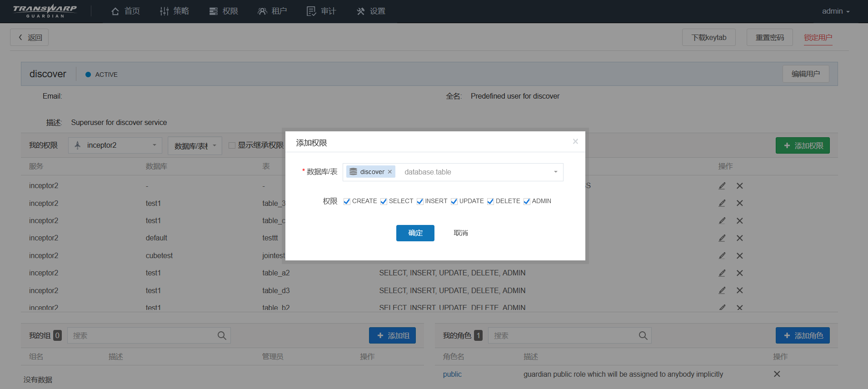The height and width of the screenshot is (389, 868).
Task: Click edit pencil for table_a2 row
Action: pyautogui.click(x=722, y=273)
